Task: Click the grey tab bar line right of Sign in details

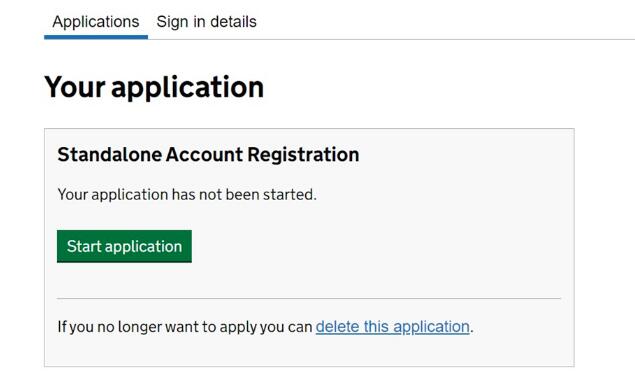Action: point(445,39)
